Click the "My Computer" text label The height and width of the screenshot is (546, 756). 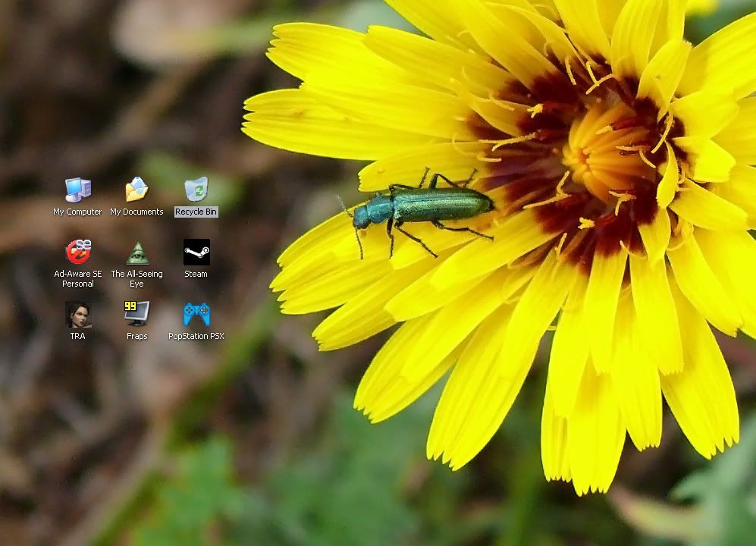77,212
